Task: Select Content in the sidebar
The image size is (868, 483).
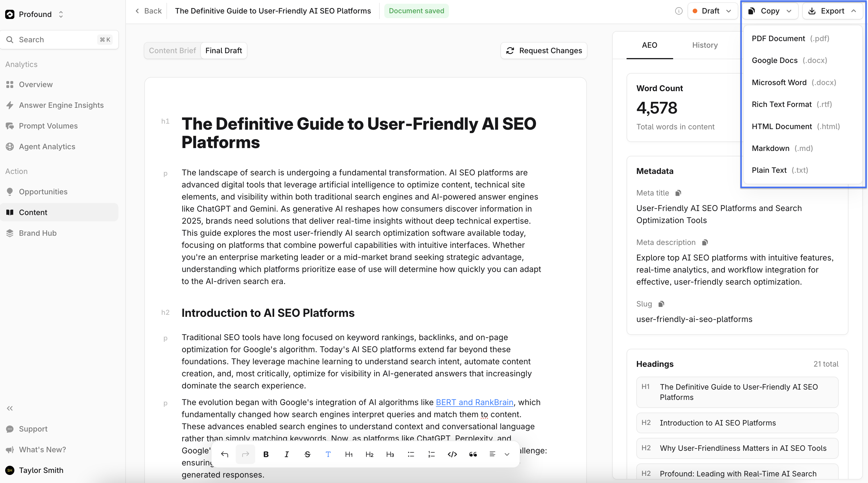Action: tap(59, 212)
